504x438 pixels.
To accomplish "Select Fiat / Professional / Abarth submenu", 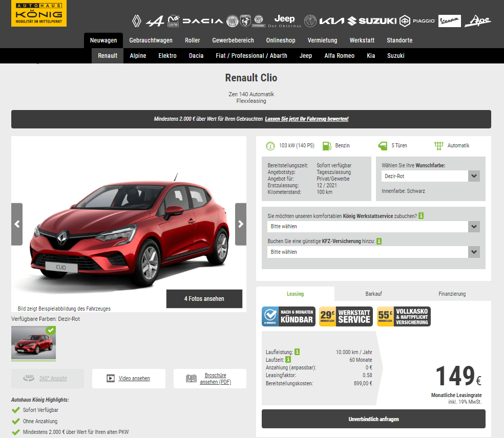I will point(251,56).
